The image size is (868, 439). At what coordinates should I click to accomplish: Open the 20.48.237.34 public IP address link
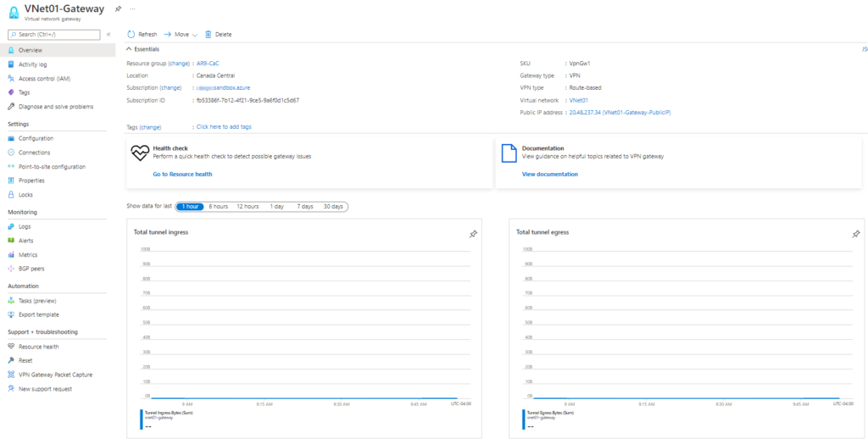pyautogui.click(x=620, y=113)
